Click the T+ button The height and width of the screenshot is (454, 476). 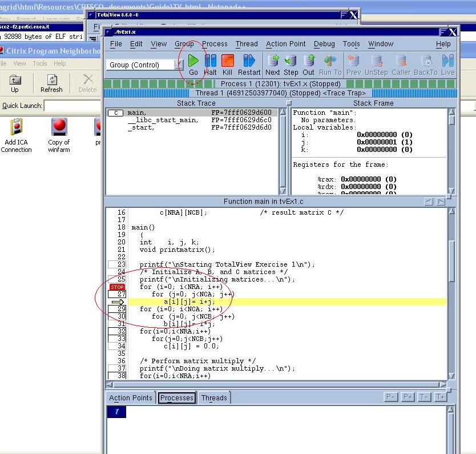point(440,397)
